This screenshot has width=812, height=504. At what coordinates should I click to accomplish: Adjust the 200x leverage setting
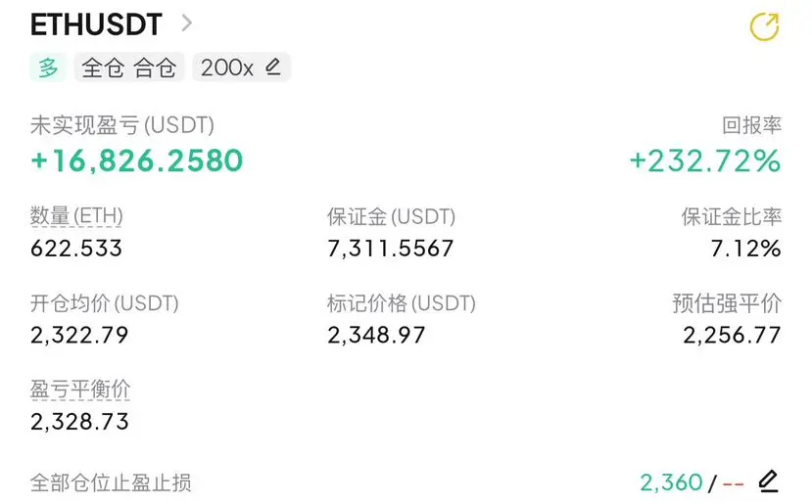[x=241, y=68]
